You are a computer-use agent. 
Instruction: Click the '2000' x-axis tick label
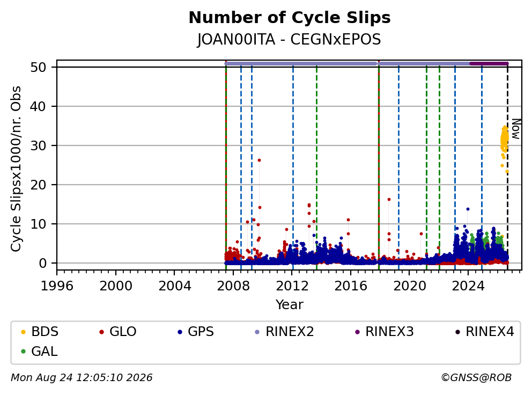[116, 286]
